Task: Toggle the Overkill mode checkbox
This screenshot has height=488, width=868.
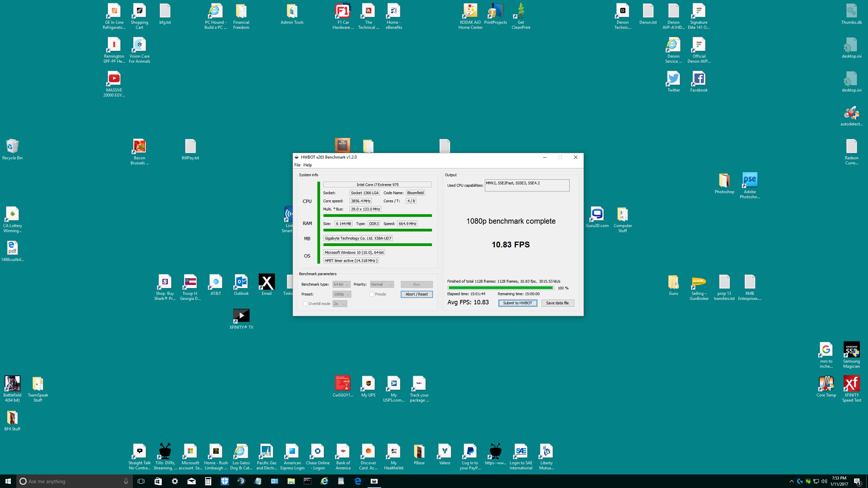Action: 305,304
